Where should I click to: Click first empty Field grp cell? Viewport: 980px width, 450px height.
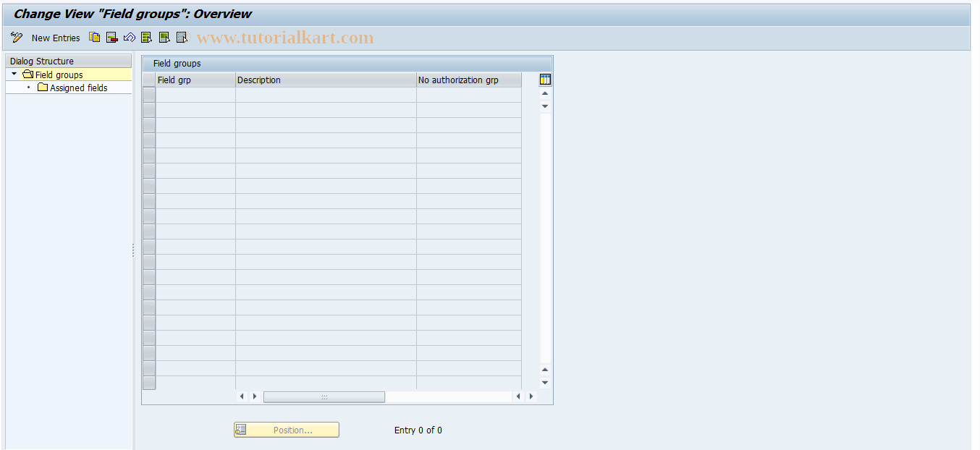click(x=195, y=95)
